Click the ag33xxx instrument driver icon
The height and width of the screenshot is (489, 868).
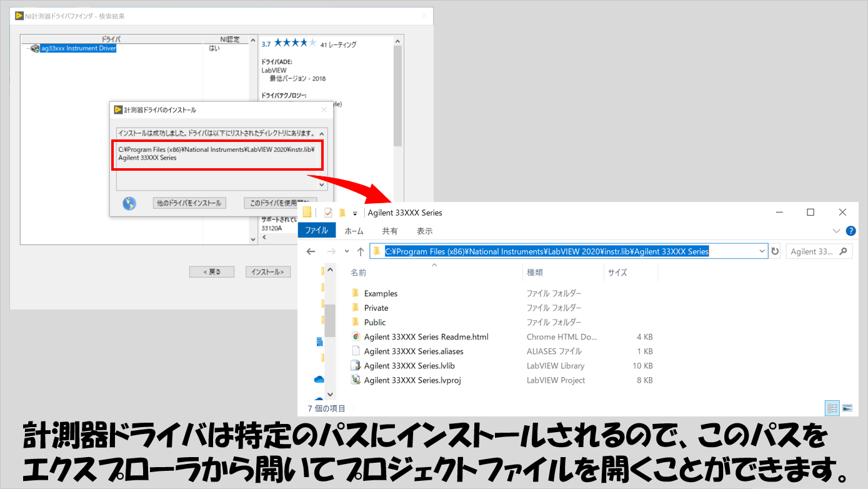(35, 48)
